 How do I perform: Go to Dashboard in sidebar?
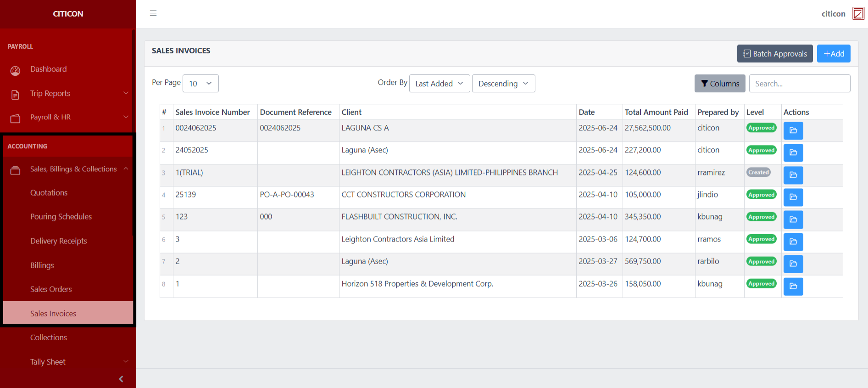[48, 69]
